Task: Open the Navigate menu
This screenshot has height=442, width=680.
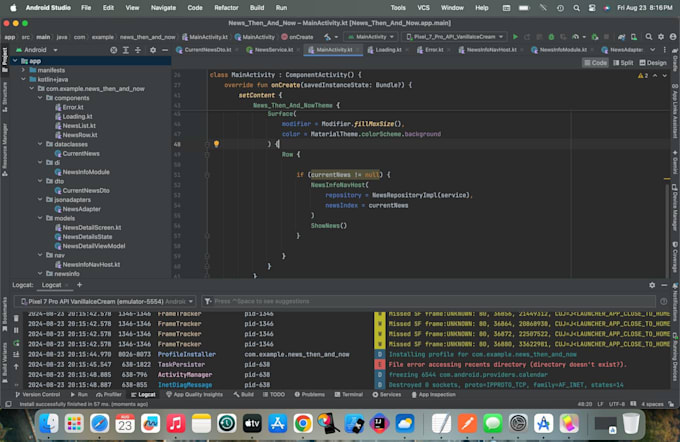Action: click(163, 8)
